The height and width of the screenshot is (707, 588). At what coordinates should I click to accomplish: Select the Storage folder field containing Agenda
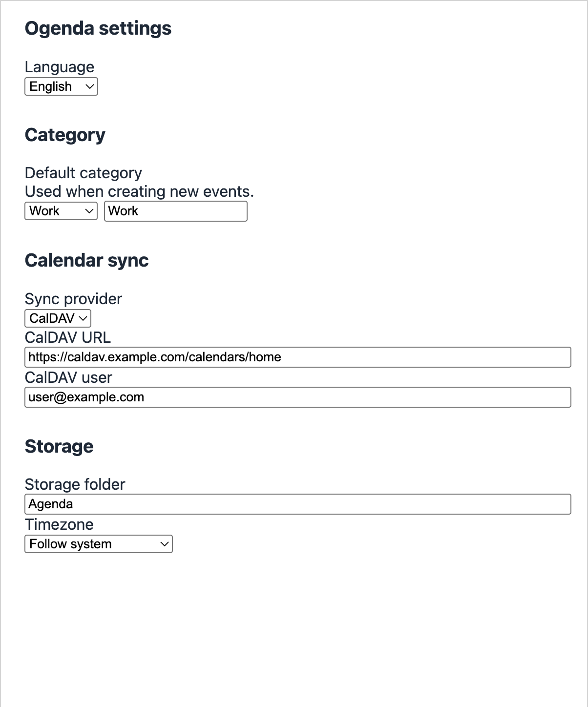(298, 504)
